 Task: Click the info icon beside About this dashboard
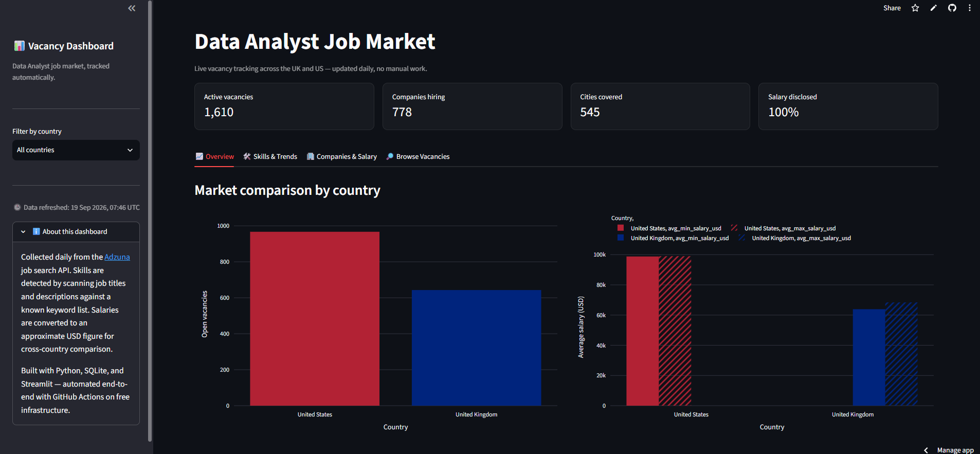pyautogui.click(x=37, y=231)
